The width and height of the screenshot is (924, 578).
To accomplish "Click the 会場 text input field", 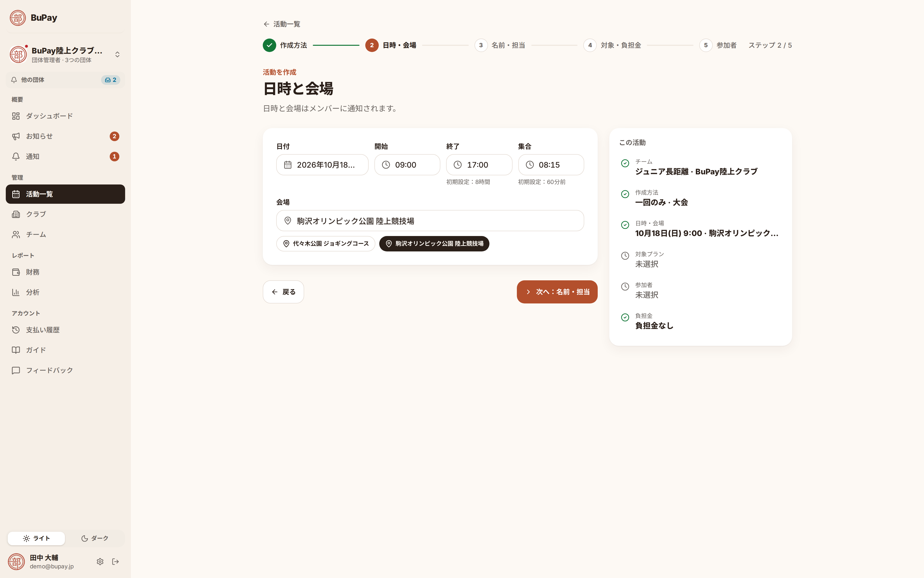I will point(430,221).
